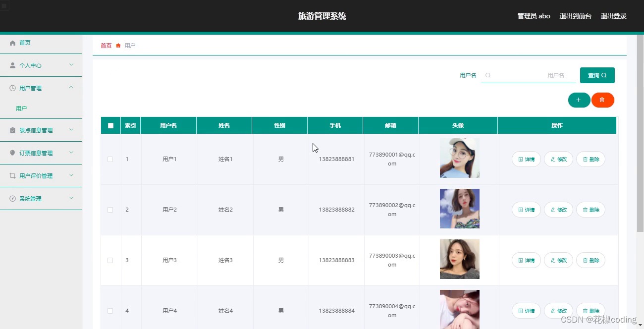This screenshot has height=329, width=644.
Task: Open 详情 for 用户2
Action: 526,210
